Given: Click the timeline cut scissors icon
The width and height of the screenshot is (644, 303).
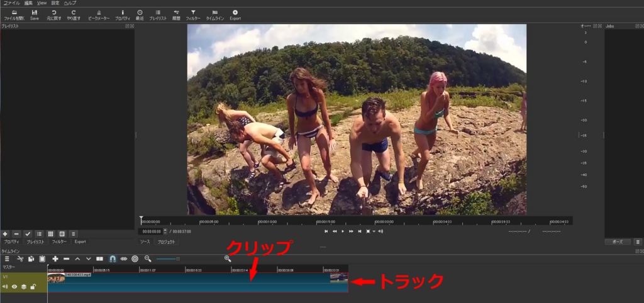Looking at the screenshot, I should (x=20, y=258).
